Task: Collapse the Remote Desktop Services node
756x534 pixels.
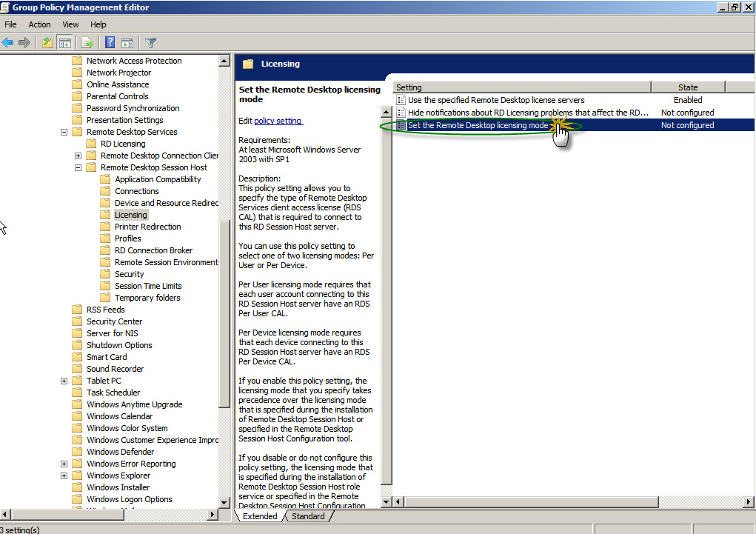Action: pos(64,132)
